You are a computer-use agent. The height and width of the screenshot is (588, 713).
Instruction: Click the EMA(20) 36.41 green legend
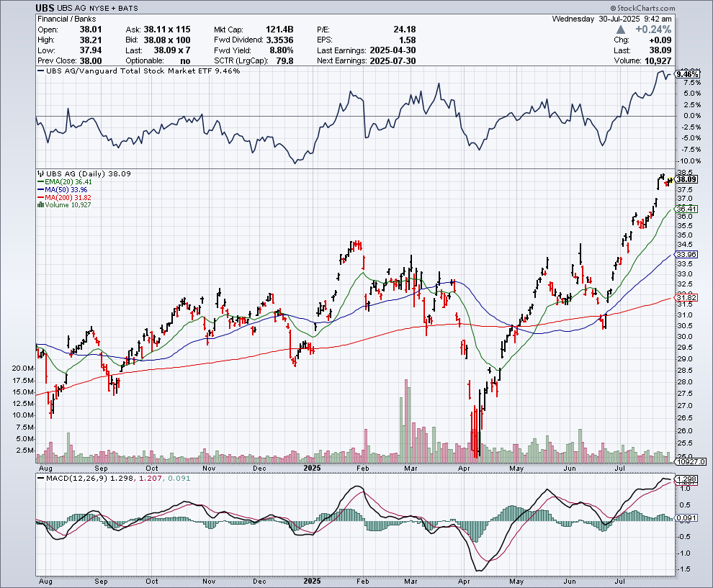pyautogui.click(x=65, y=182)
